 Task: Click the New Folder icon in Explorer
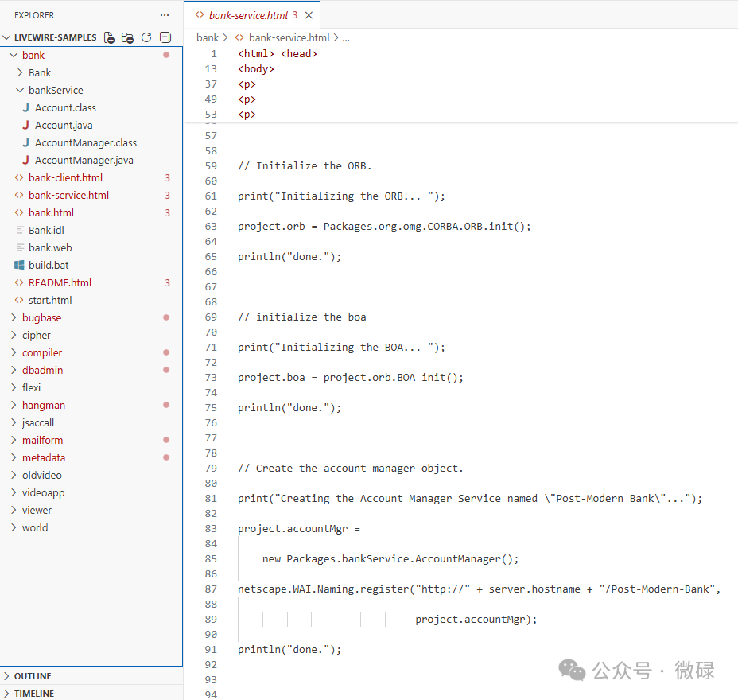coord(128,37)
